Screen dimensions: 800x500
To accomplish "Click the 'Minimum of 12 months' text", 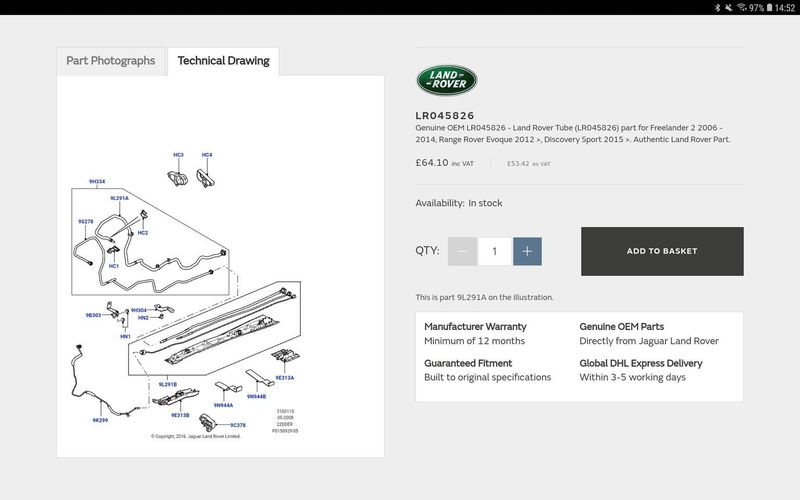I will pos(474,341).
